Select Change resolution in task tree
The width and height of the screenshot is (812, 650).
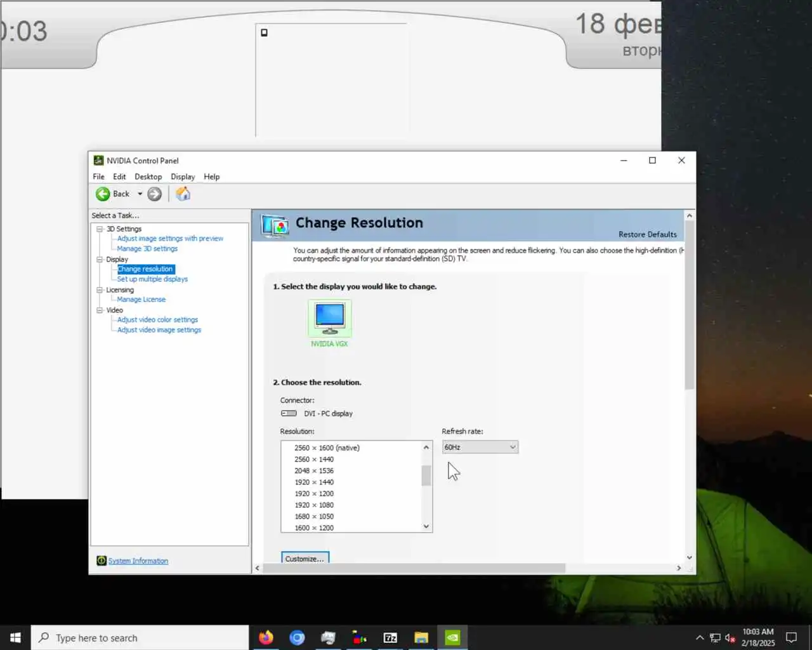[145, 269]
